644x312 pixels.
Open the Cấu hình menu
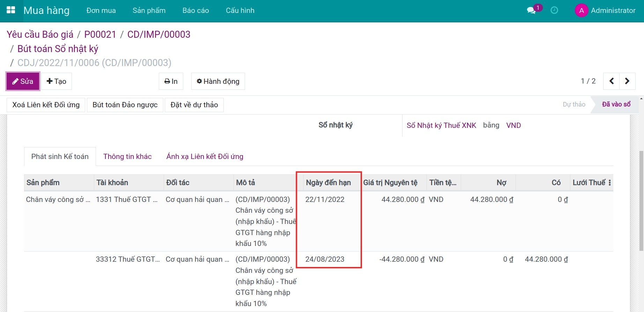click(240, 10)
